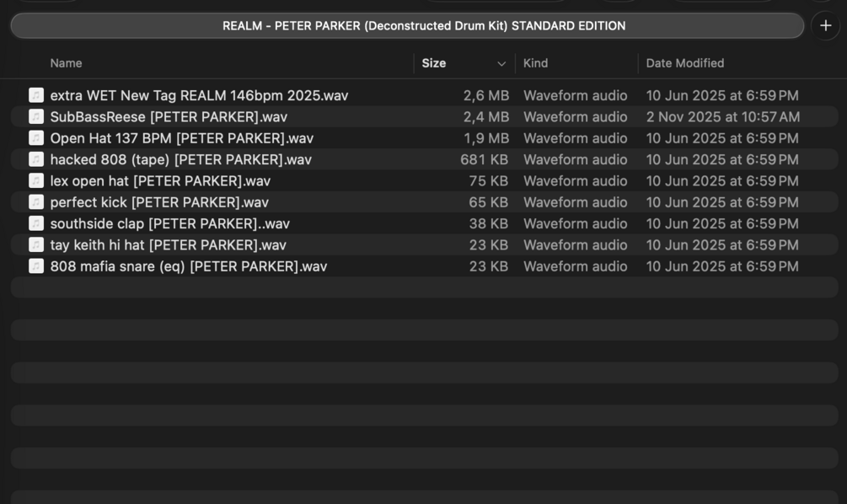
Task: Click the audio file icon for extra WET New Tag REALM
Action: coord(36,95)
